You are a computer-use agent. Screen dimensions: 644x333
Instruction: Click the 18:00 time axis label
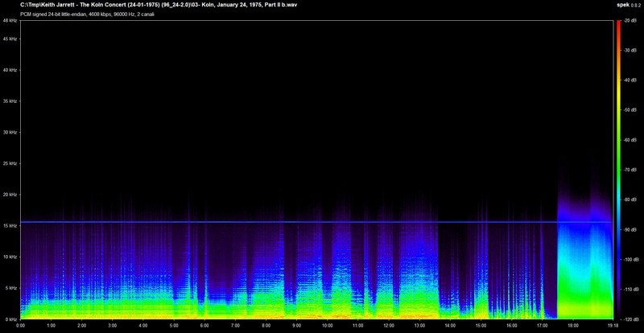(573, 325)
